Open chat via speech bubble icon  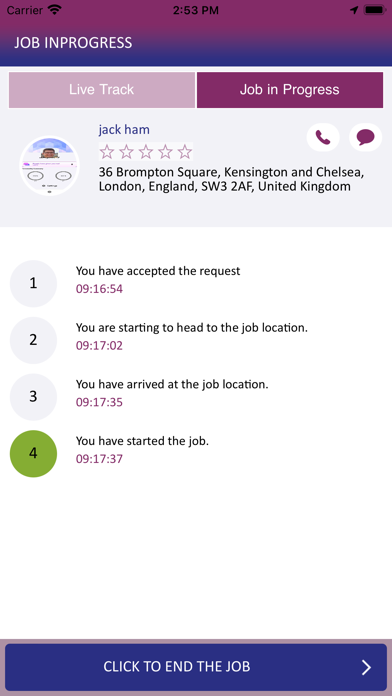(x=365, y=137)
